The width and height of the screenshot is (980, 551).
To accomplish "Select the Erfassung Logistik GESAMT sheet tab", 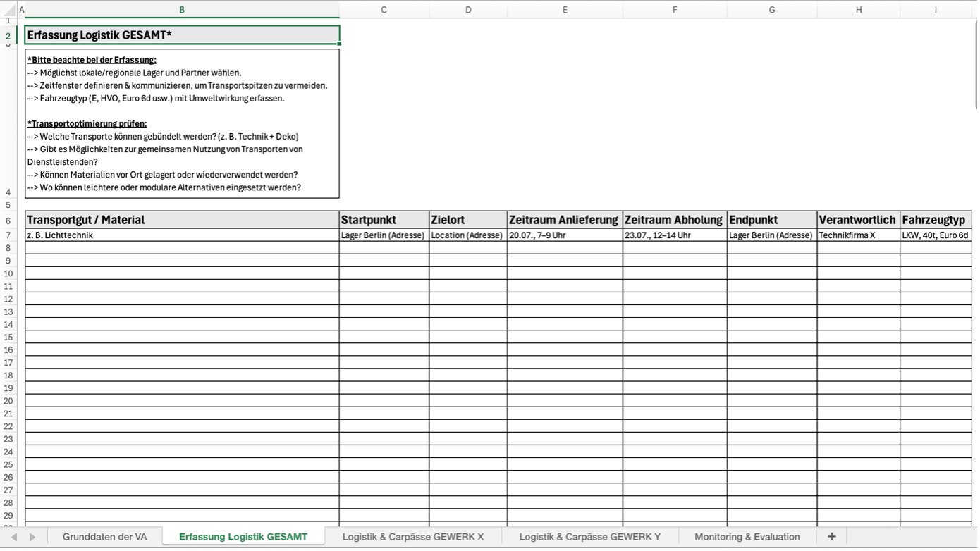I will [x=243, y=537].
